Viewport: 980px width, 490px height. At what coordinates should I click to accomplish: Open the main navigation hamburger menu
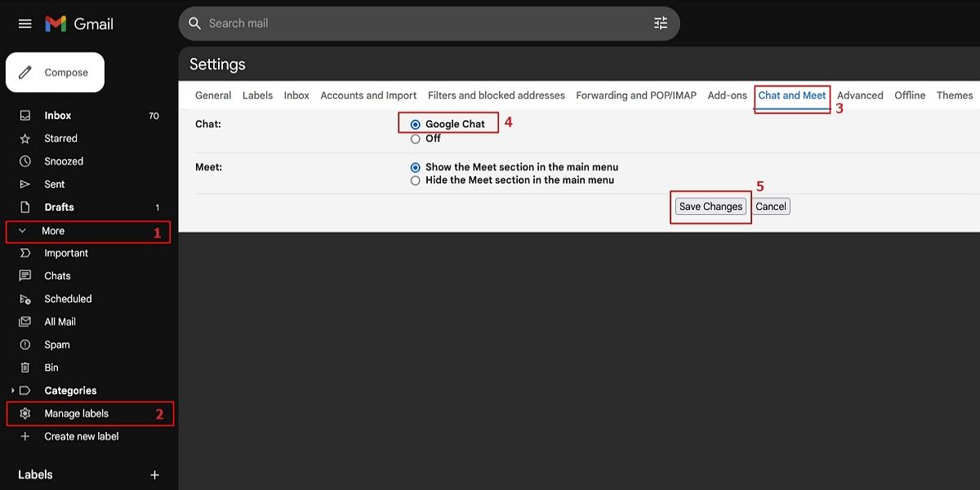point(24,23)
